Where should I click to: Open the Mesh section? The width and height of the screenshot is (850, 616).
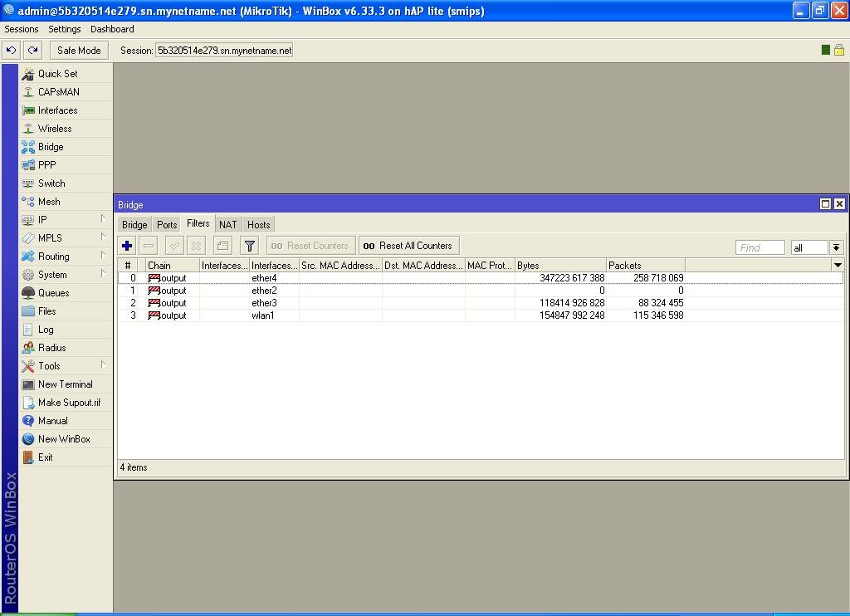click(x=66, y=202)
